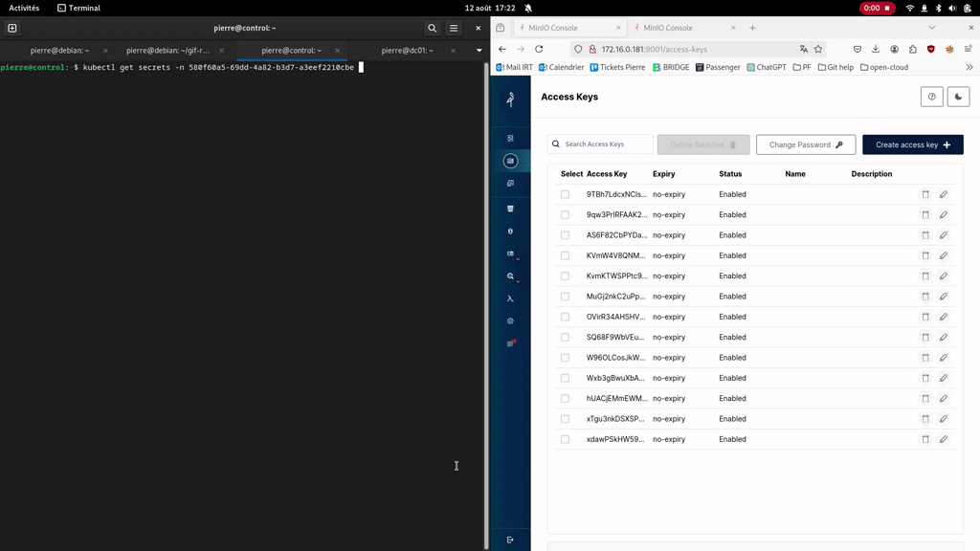Image resolution: width=980 pixels, height=551 pixels.
Task: Delete the 9TBh7LdcxNCIs access key via trash icon
Action: pyautogui.click(x=925, y=194)
